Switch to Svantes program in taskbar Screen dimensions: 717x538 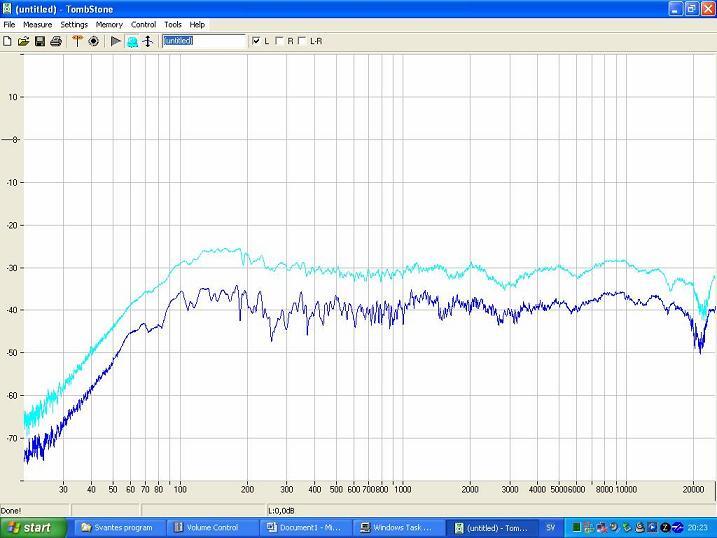(x=119, y=528)
